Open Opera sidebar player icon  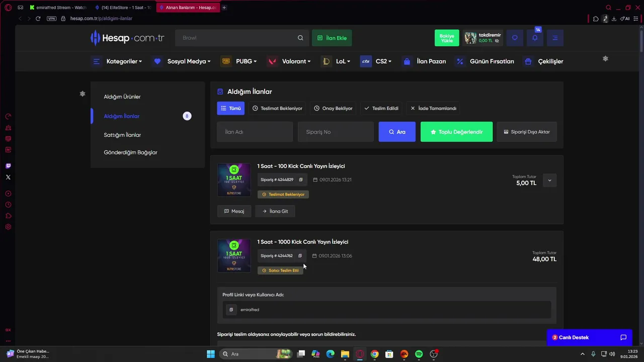[8, 194]
